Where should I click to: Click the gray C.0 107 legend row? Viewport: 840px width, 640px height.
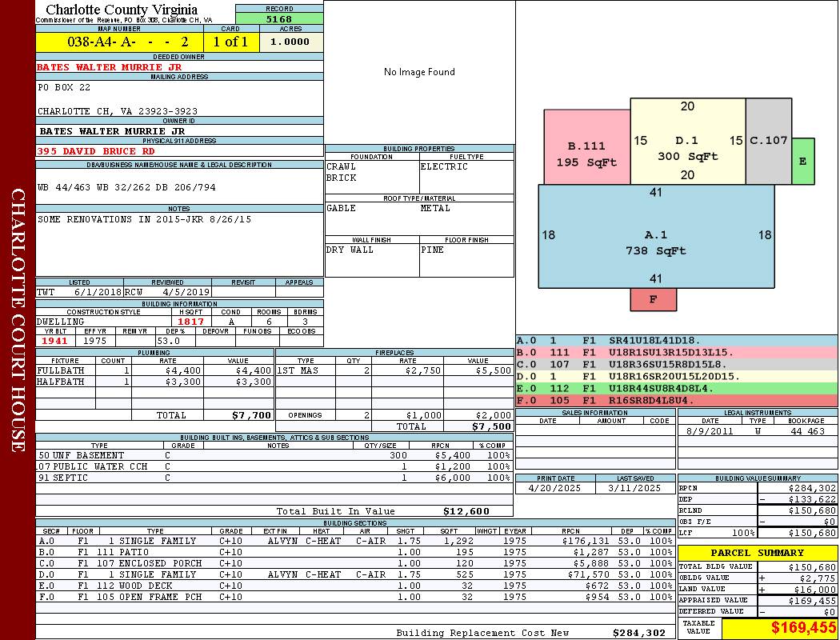676,364
